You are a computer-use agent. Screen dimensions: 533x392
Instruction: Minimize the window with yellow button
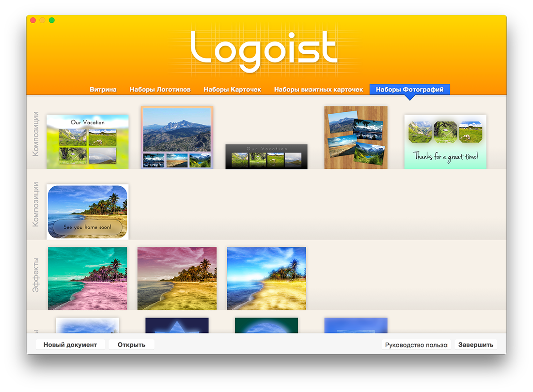click(x=43, y=20)
